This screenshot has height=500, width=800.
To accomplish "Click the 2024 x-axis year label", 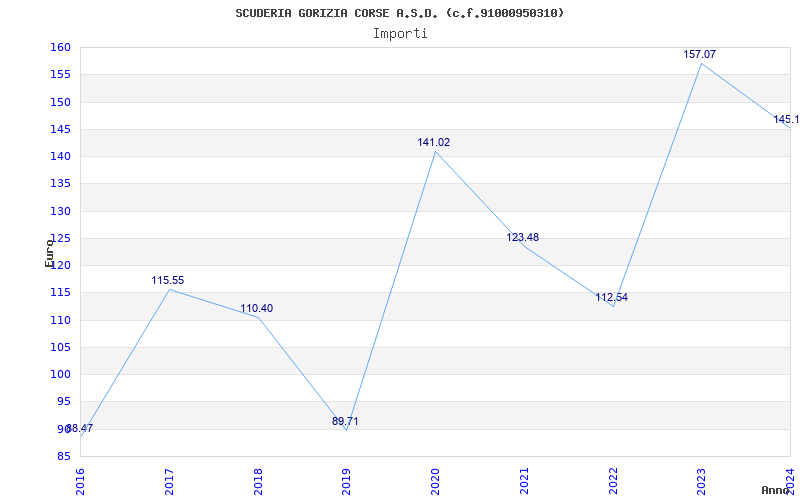I will pos(791,481).
